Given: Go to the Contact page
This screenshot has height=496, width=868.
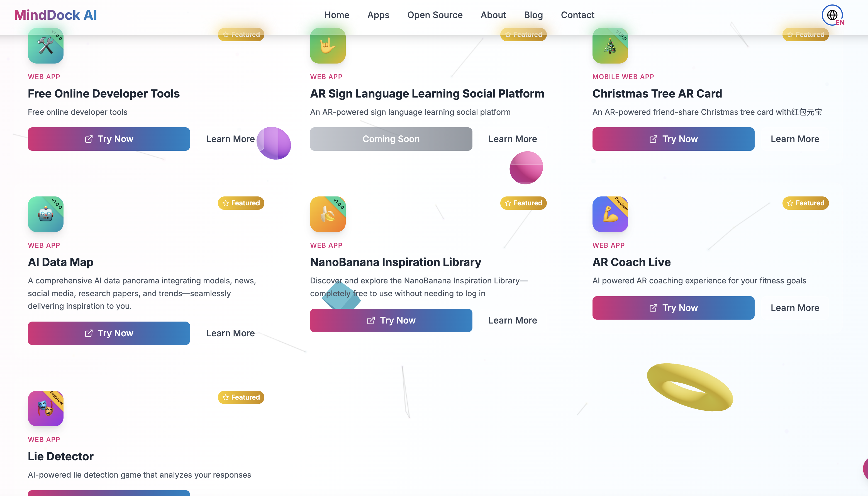Looking at the screenshot, I should (x=577, y=15).
